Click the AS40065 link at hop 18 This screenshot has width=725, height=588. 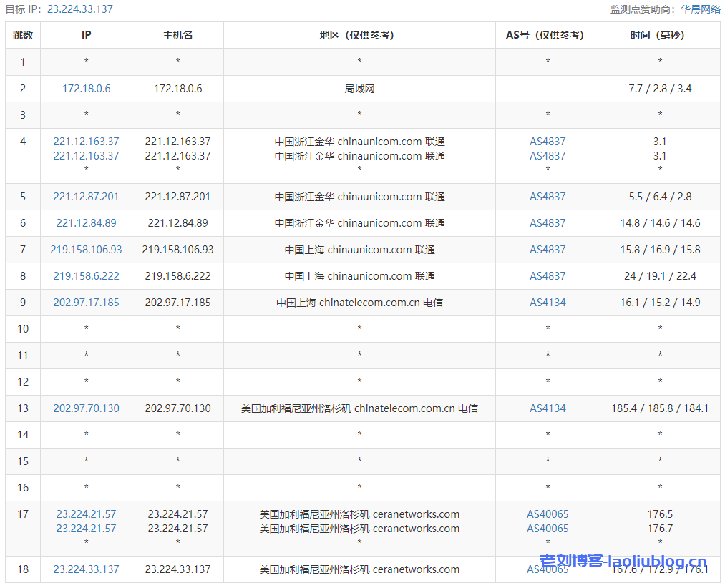tap(547, 569)
